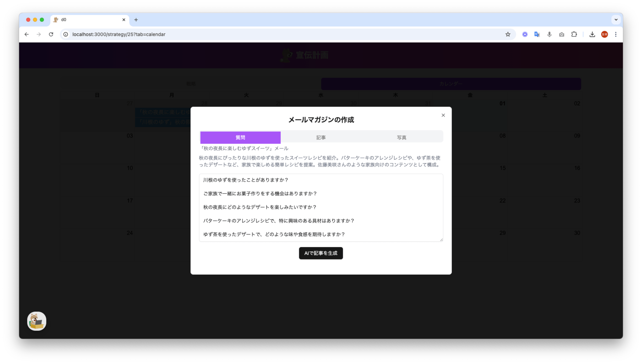Screen dimensions: 642x364
Task: Click AIで記事を生成 button
Action: [321, 253]
